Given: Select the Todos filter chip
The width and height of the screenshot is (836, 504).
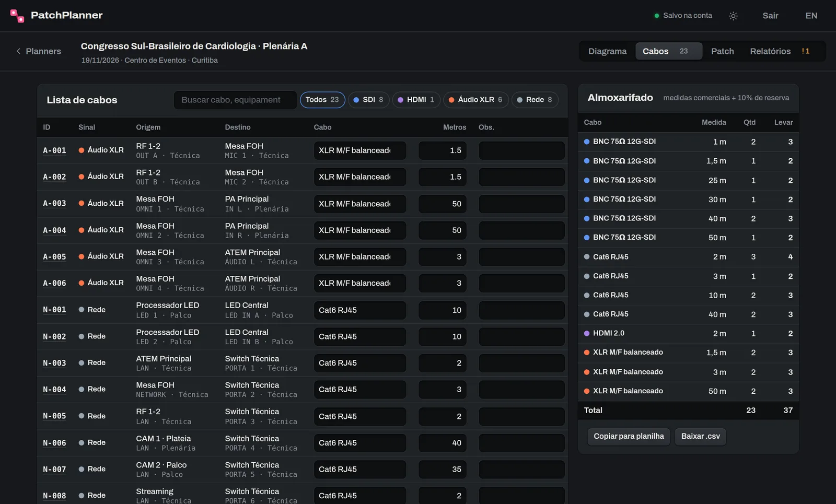Looking at the screenshot, I should [x=322, y=100].
